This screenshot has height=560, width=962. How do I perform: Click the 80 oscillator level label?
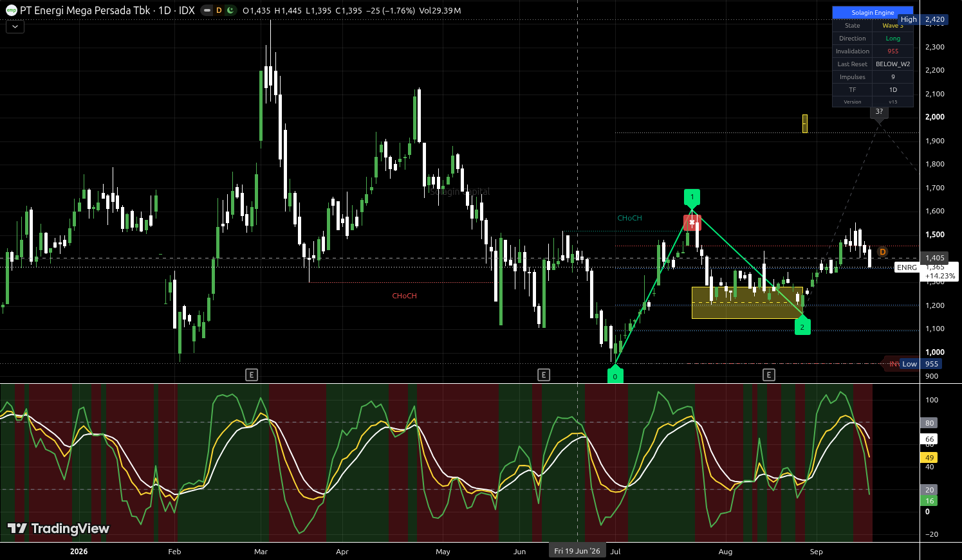[x=929, y=423]
